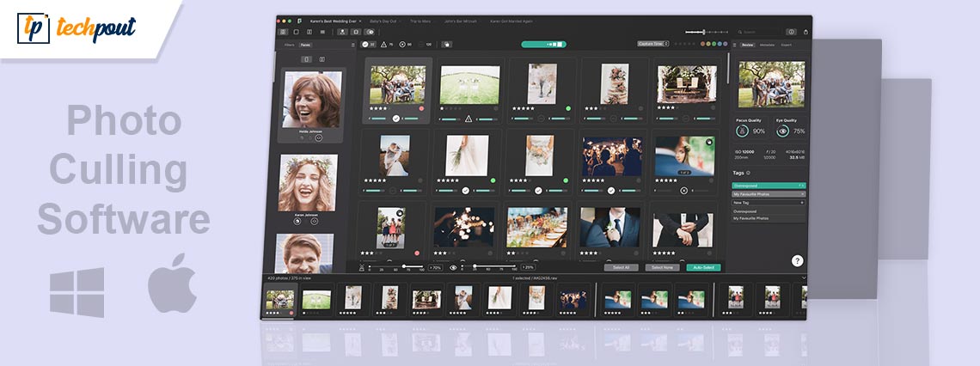The height and width of the screenshot is (366, 980).
Task: Expand the Karen's Best Wedding Ever dropdown
Action: (x=360, y=21)
